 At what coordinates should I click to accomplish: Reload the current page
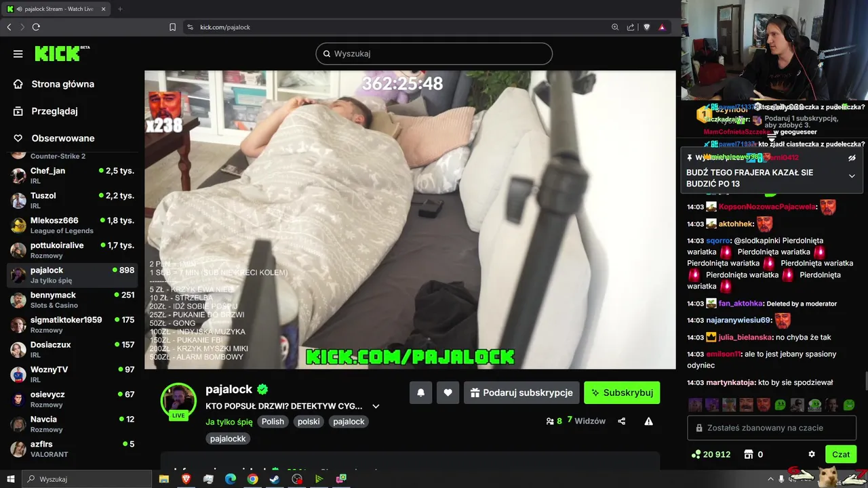[36, 27]
